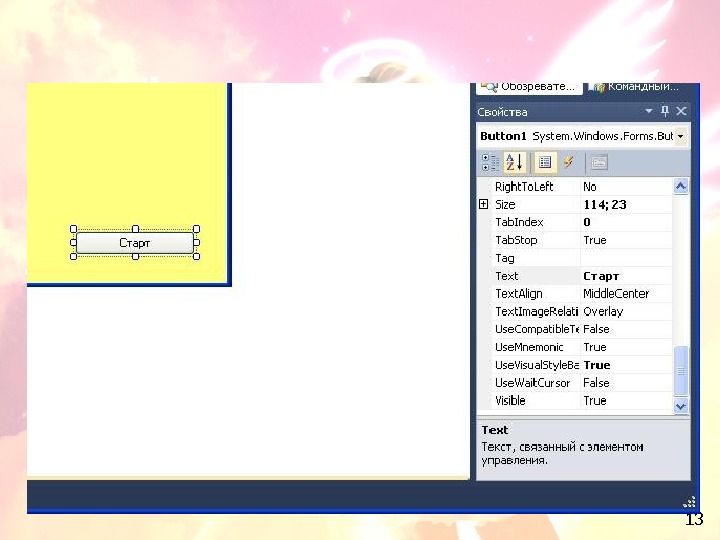Close the Свойства panel

(x=681, y=111)
